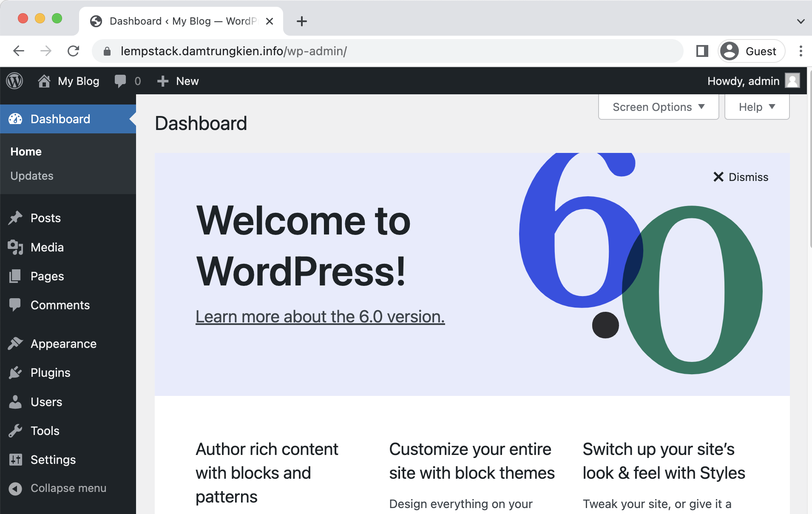Image resolution: width=812 pixels, height=514 pixels.
Task: Open Updates in the Dashboard submenu
Action: pos(32,176)
